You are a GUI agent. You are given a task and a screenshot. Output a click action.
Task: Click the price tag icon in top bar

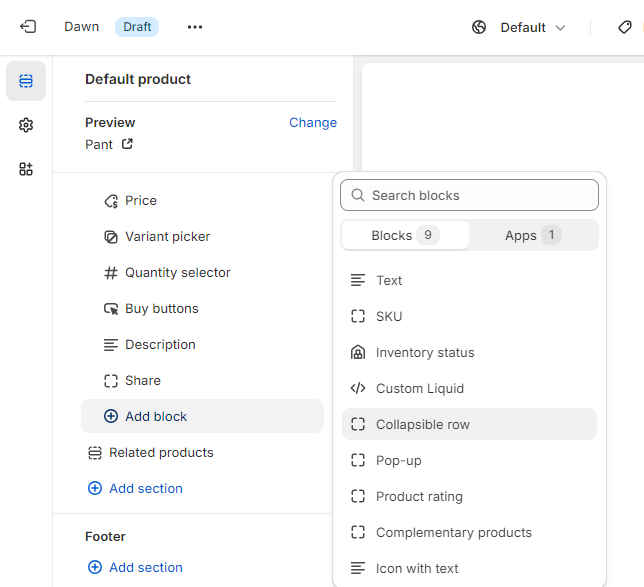625,27
